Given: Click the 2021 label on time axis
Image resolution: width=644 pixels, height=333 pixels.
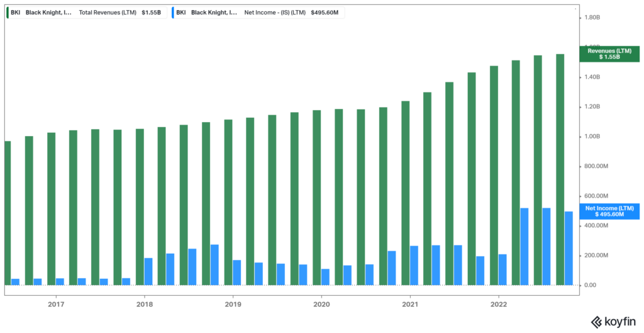Looking at the screenshot, I should pos(410,304).
